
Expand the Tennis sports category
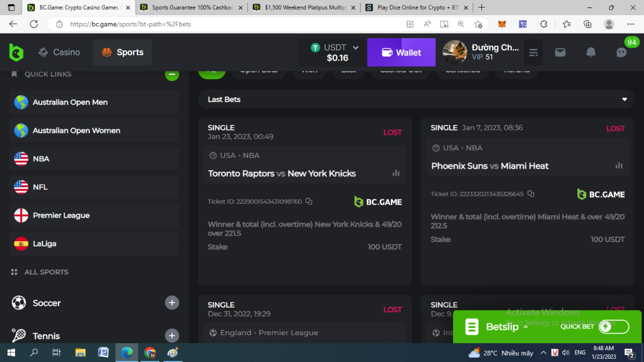(x=172, y=336)
